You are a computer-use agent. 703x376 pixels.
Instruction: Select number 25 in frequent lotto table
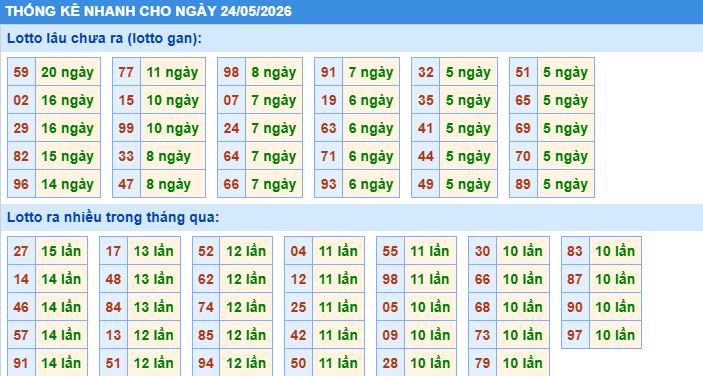(298, 307)
